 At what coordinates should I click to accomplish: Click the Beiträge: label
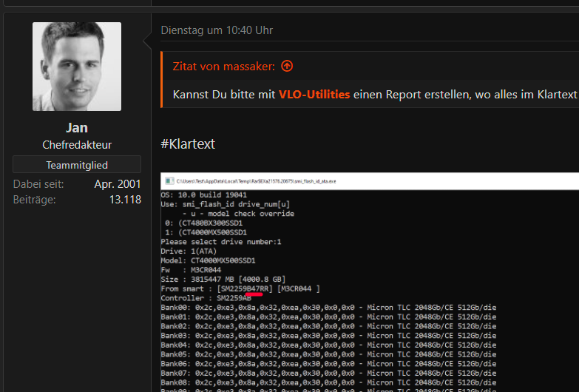click(x=34, y=200)
